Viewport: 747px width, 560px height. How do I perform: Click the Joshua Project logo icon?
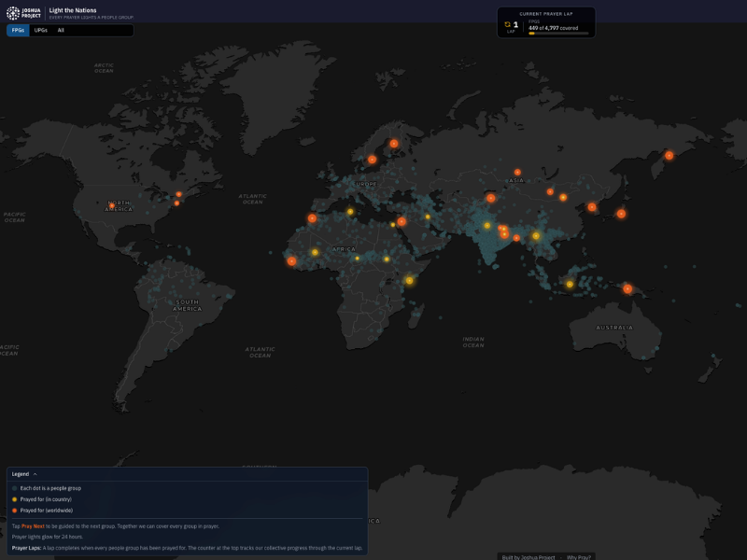(12, 12)
